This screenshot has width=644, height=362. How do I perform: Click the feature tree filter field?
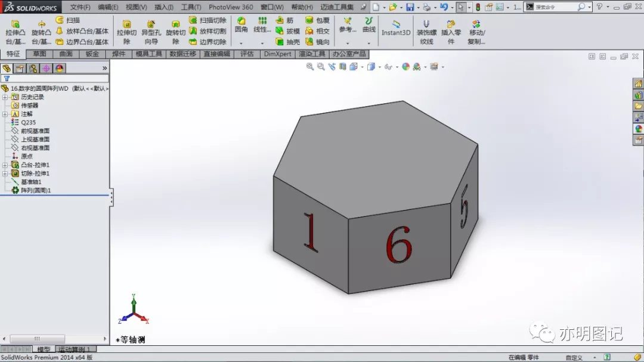click(55, 78)
